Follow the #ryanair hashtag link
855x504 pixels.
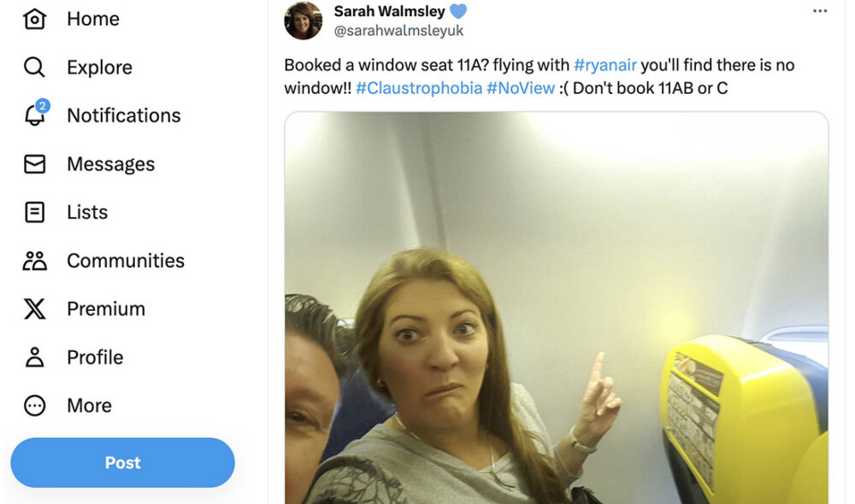[604, 65]
